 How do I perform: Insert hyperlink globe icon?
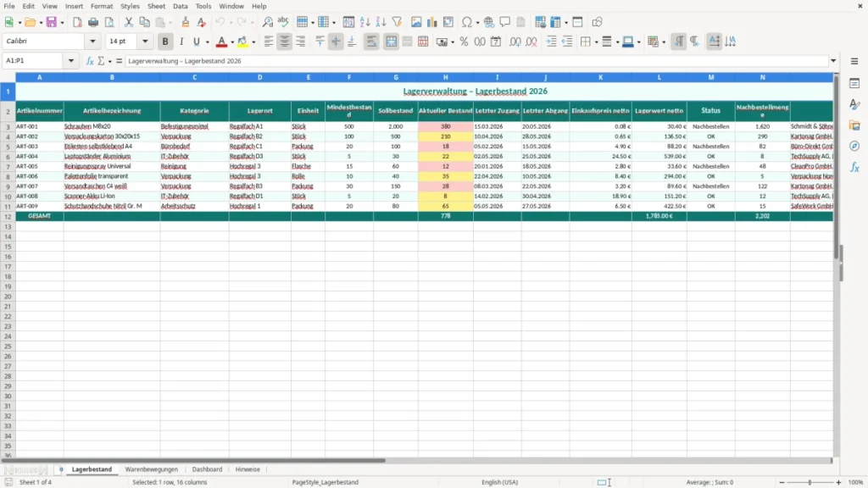coord(489,22)
